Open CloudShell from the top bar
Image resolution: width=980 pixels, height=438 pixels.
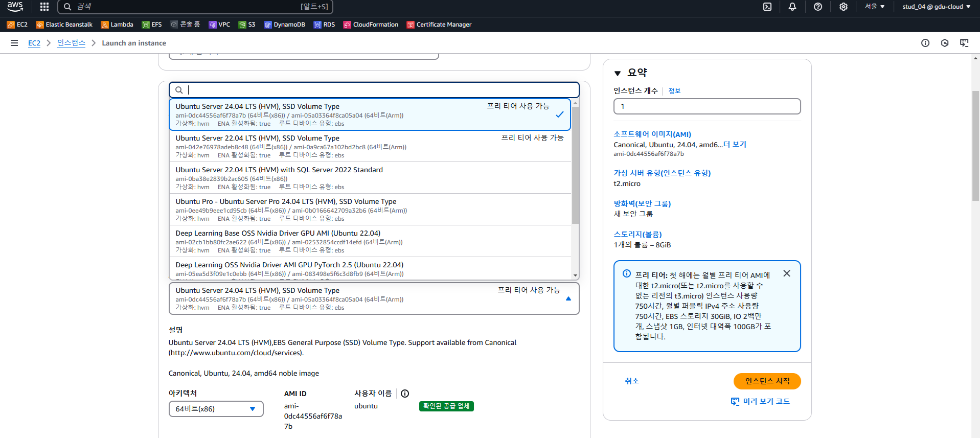767,7
